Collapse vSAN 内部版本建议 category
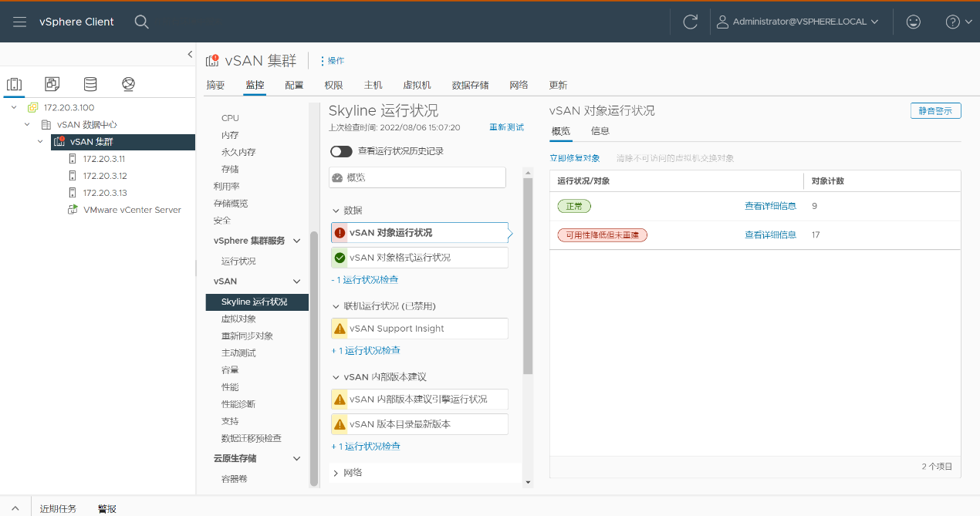Image resolution: width=980 pixels, height=516 pixels. (336, 377)
